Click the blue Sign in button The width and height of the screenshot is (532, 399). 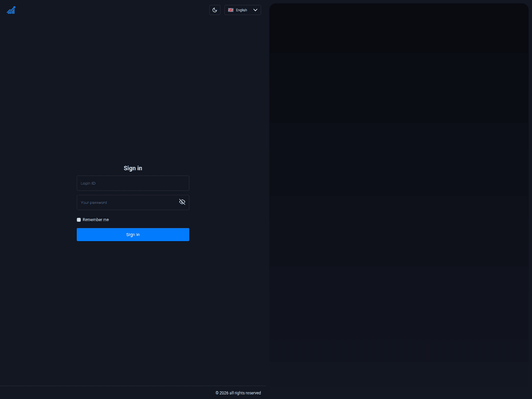point(133,235)
